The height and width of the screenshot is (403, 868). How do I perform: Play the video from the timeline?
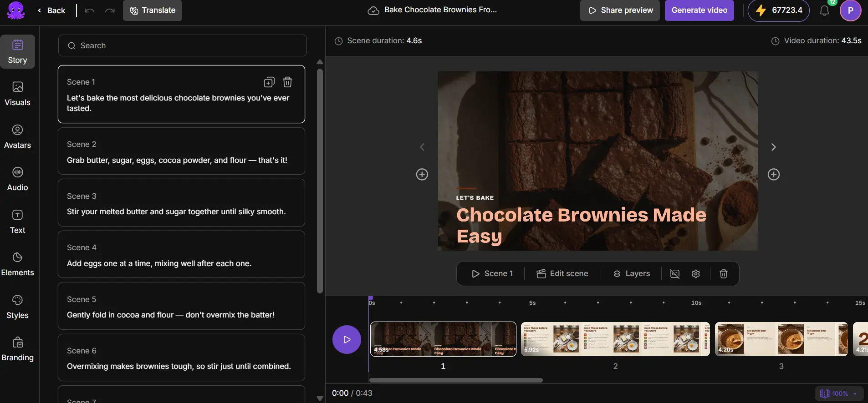coord(347,339)
